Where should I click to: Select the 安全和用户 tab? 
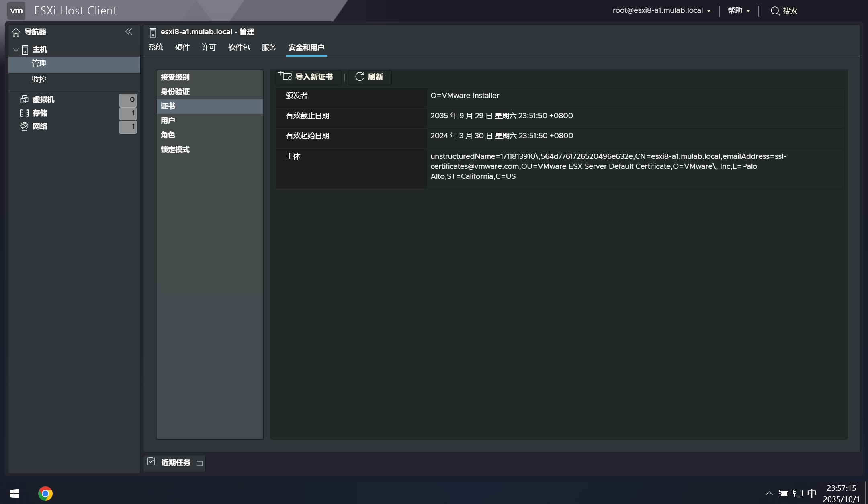point(306,47)
